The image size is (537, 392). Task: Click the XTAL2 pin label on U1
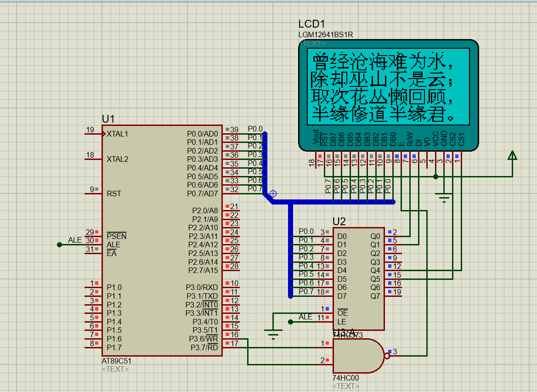pos(118,159)
